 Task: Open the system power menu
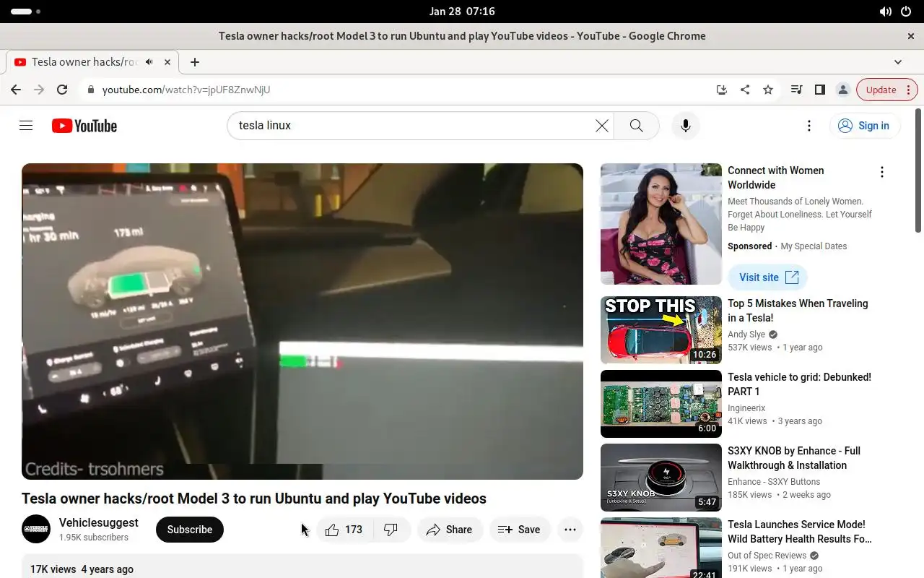(906, 12)
